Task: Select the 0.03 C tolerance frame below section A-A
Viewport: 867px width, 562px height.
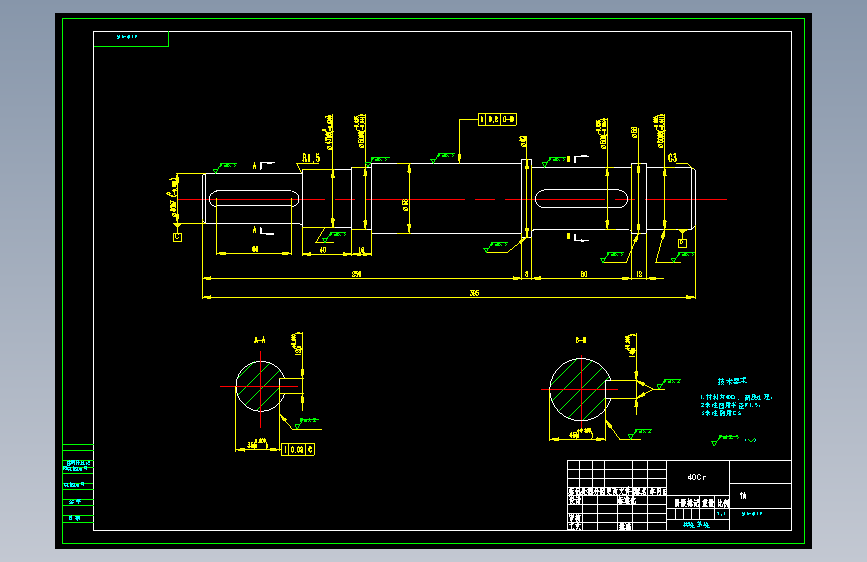Action: tap(298, 450)
